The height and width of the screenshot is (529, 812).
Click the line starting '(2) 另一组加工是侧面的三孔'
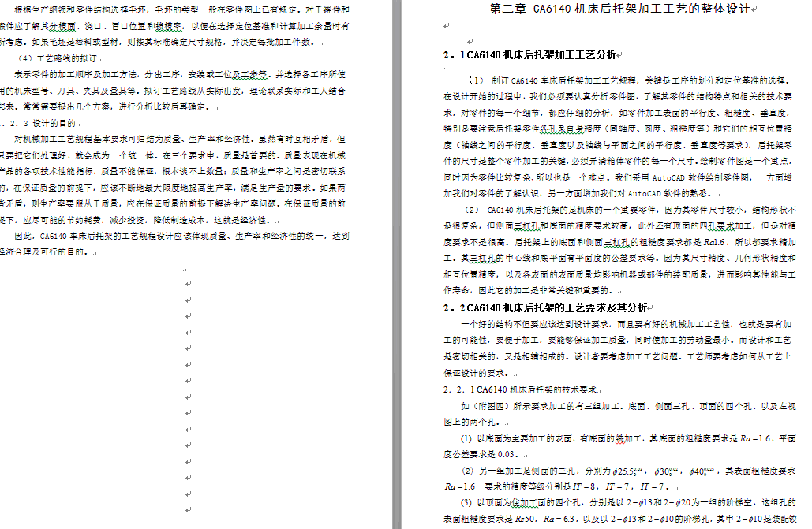tap(628, 471)
